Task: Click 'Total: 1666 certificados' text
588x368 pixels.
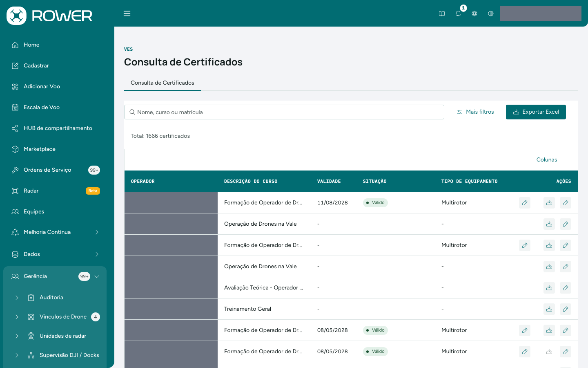Action: [160, 136]
